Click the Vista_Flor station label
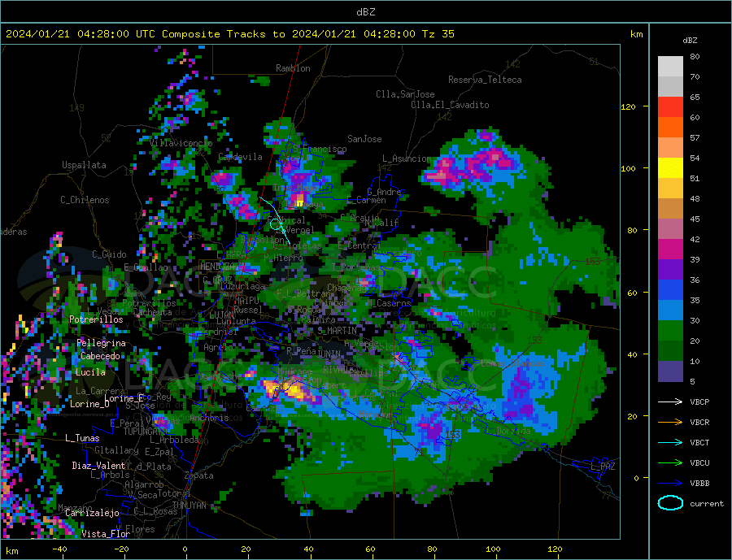The height and width of the screenshot is (560, 732). 106,534
